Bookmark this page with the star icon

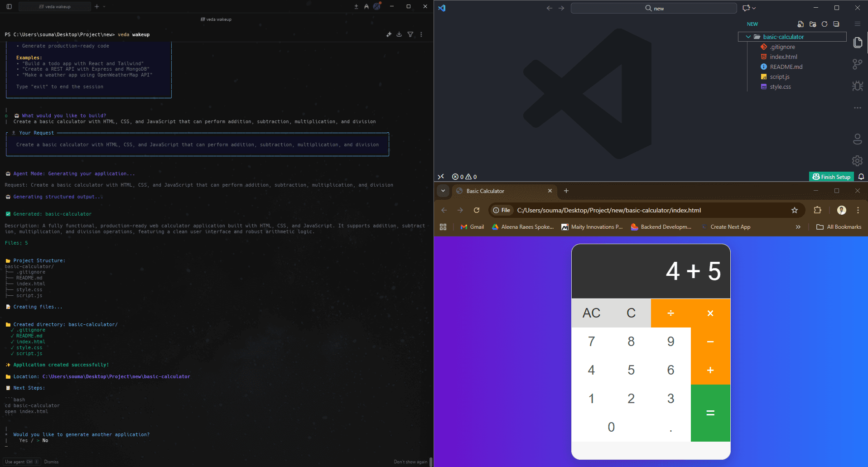pyautogui.click(x=794, y=210)
